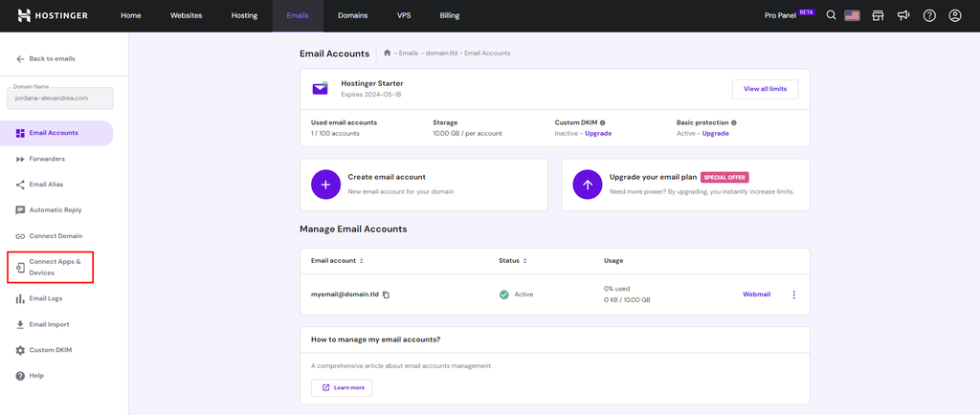Open the language flag selector
980x415 pixels.
point(852,15)
